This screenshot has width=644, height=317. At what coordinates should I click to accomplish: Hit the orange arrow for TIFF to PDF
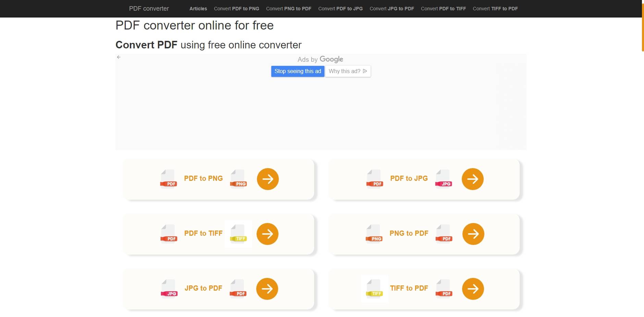[x=473, y=289]
